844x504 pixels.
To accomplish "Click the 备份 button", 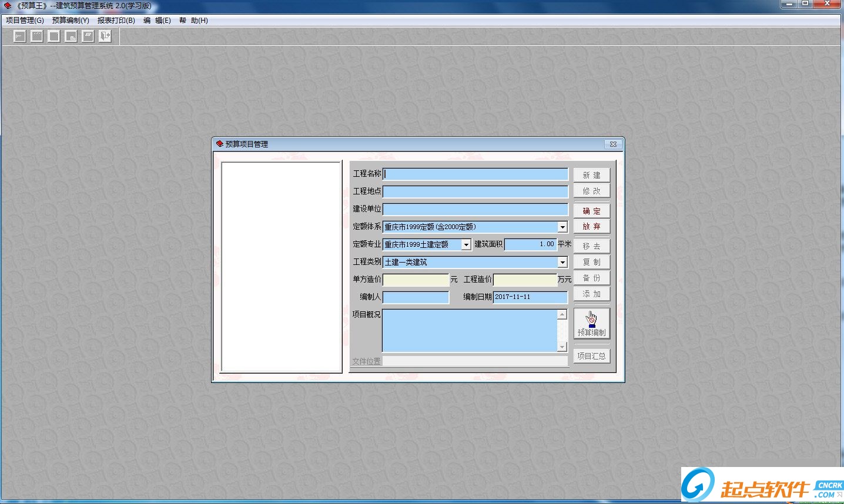I will (x=592, y=278).
